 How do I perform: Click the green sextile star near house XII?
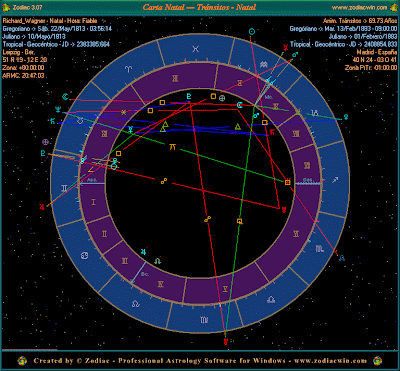tap(124, 112)
